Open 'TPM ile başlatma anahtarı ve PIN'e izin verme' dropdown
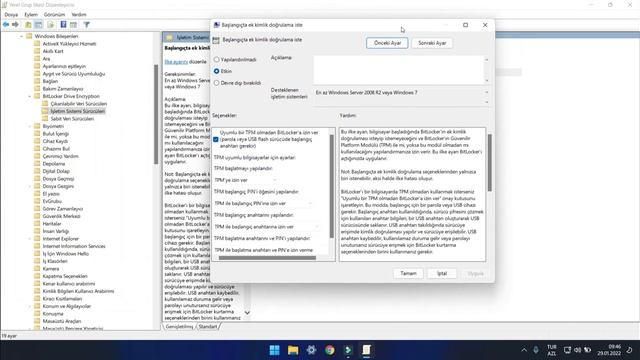This screenshot has width=640, height=360. point(271,250)
